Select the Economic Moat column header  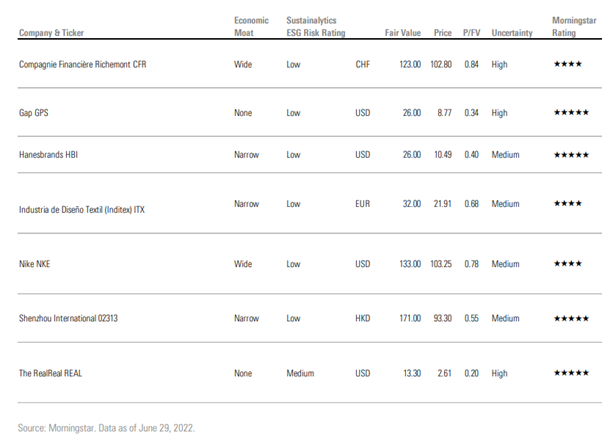click(x=251, y=26)
